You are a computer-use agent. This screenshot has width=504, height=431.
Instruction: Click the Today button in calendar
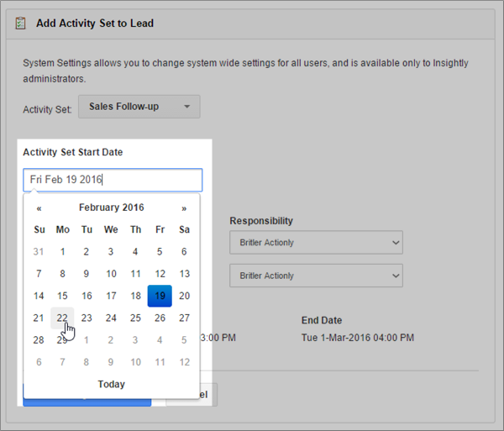(111, 384)
